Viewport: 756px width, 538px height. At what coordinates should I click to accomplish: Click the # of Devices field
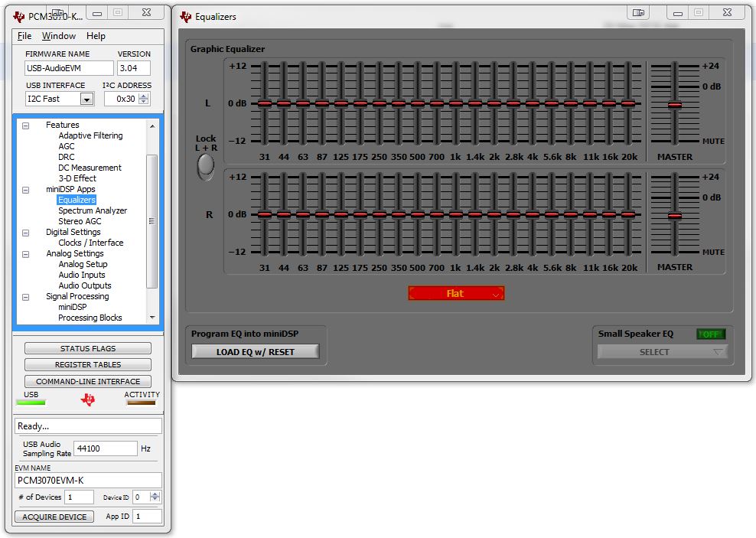click(80, 497)
